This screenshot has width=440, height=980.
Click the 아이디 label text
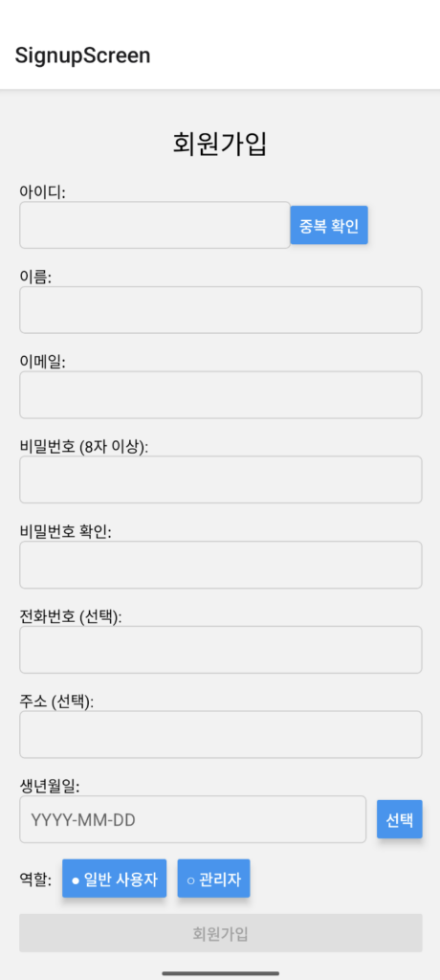tap(42, 191)
